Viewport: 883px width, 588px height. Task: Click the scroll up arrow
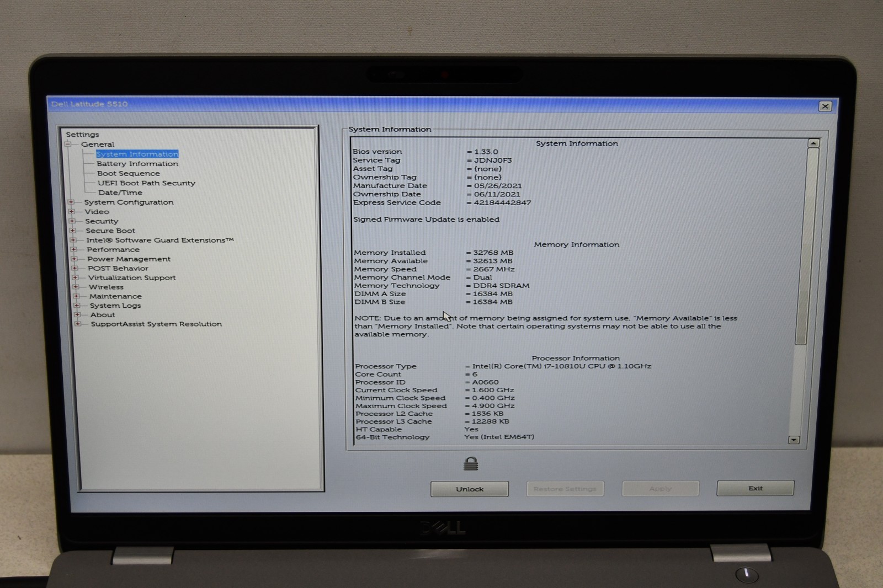click(x=813, y=143)
